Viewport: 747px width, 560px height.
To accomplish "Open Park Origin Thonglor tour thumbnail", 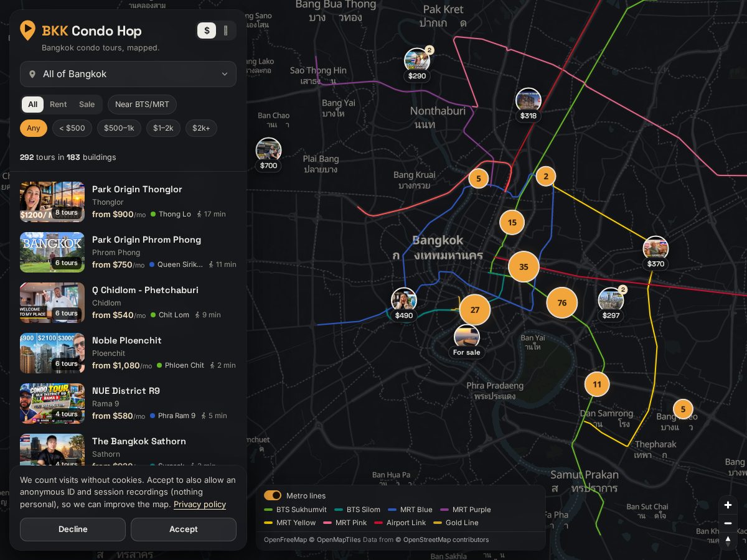I will click(x=52, y=202).
